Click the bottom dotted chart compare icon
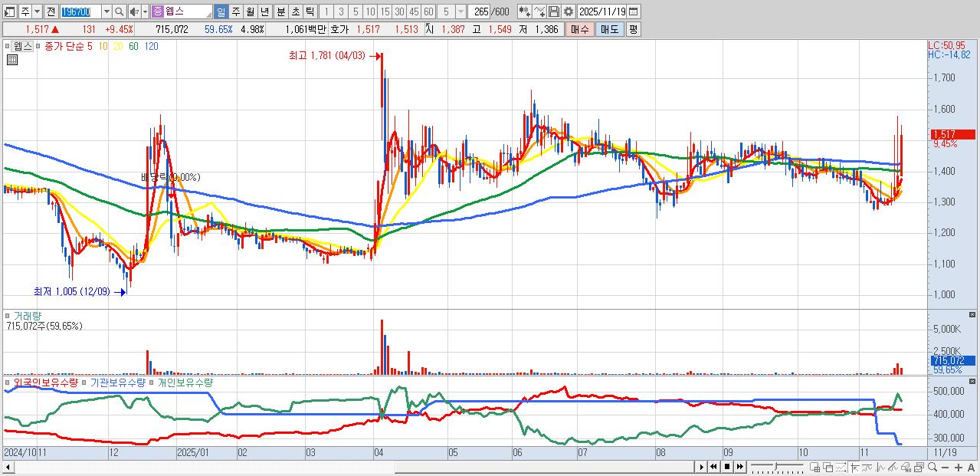 point(841,467)
